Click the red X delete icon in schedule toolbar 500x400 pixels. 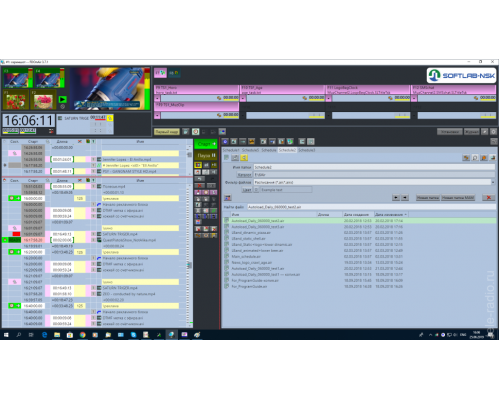[x=200, y=186]
